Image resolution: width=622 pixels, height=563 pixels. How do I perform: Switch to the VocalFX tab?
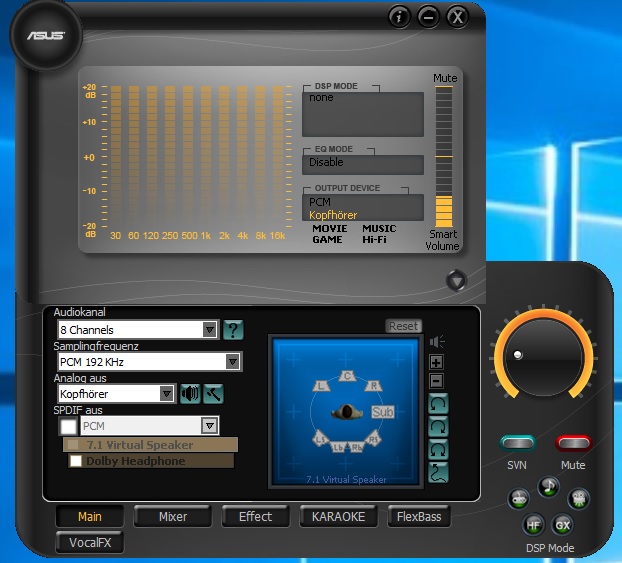tap(90, 542)
